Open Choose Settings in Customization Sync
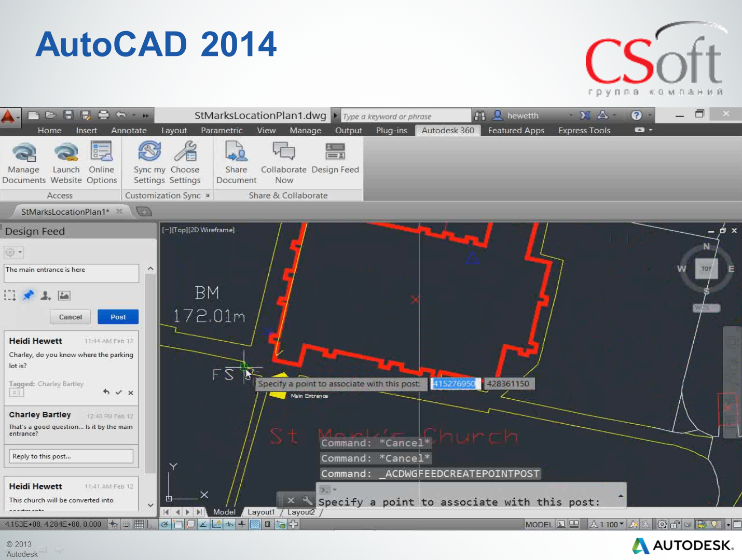Image resolution: width=742 pixels, height=560 pixels. point(185,161)
